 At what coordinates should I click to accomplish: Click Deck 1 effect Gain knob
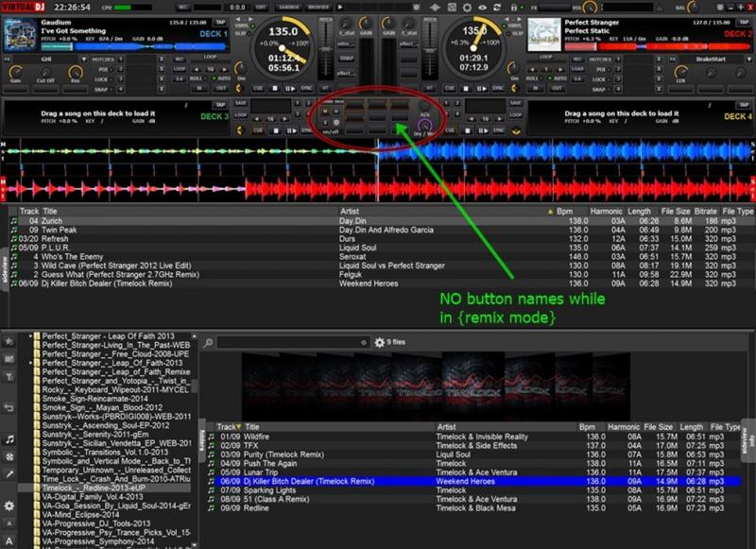click(16, 73)
